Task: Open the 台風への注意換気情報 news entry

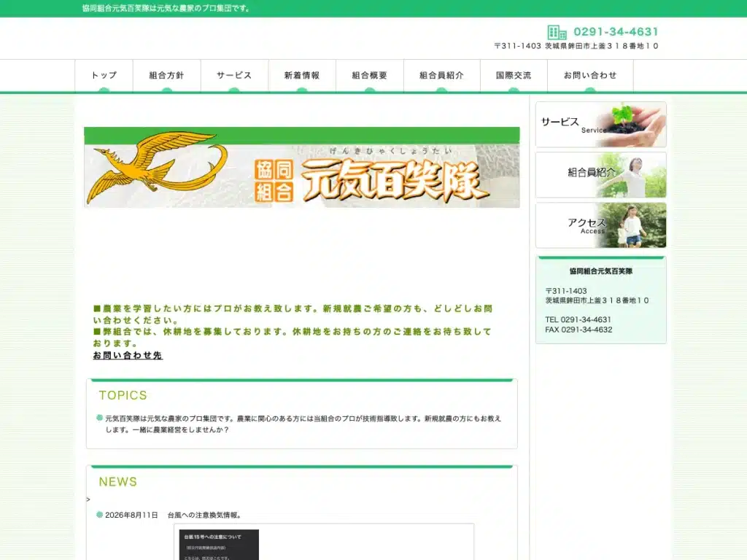Action: (205, 516)
